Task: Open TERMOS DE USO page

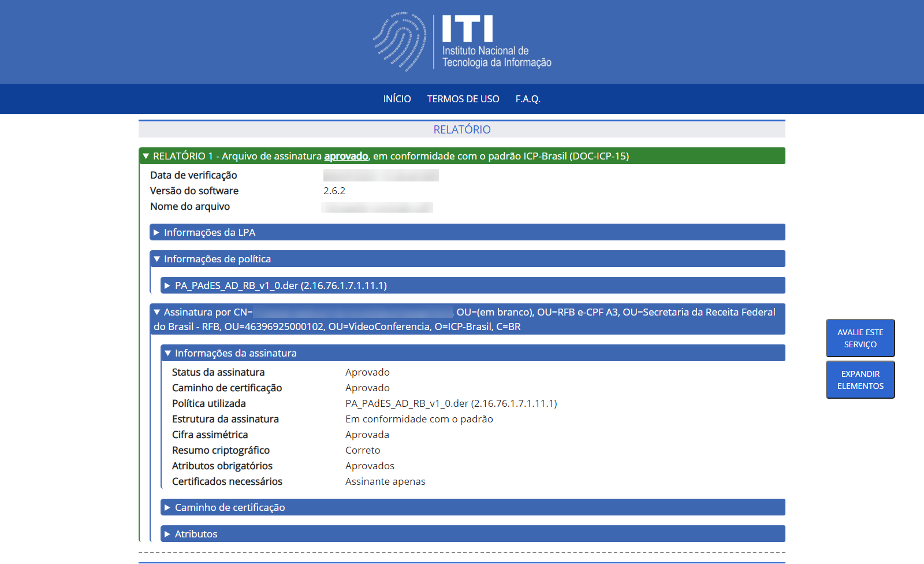Action: pos(463,99)
